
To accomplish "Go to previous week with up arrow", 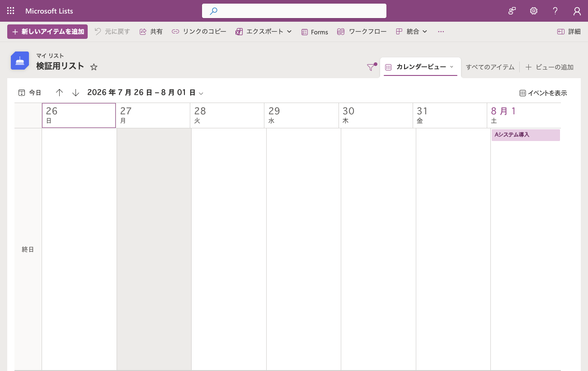I will click(x=59, y=93).
